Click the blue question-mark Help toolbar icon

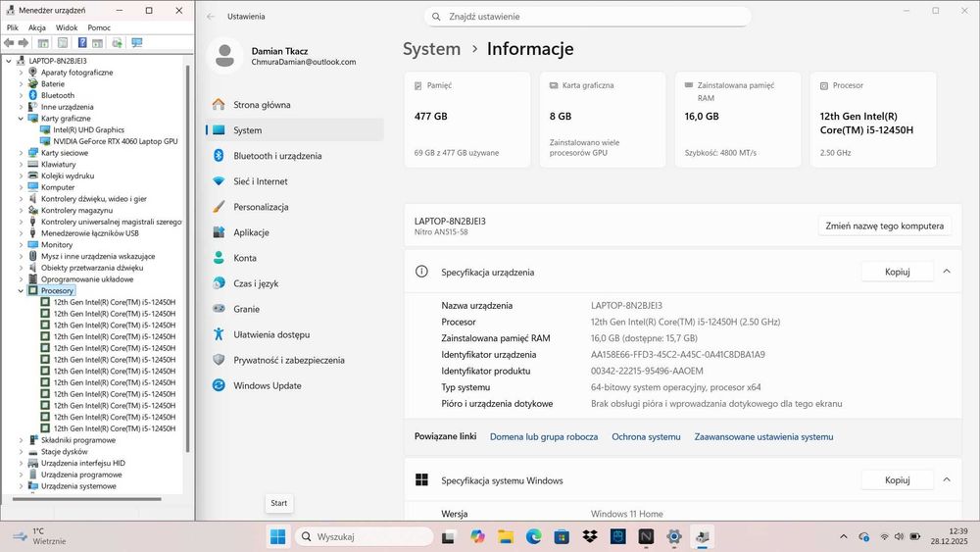point(82,42)
